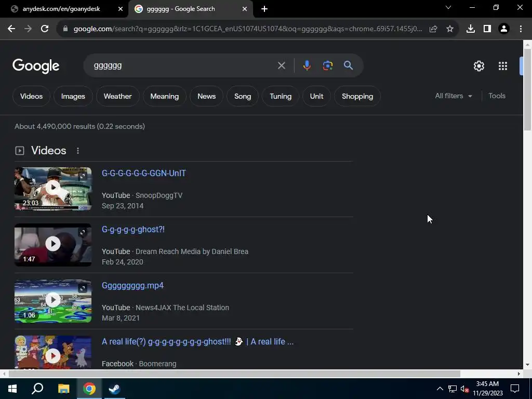View site information lock icon
The image size is (532, 399).
point(65,29)
